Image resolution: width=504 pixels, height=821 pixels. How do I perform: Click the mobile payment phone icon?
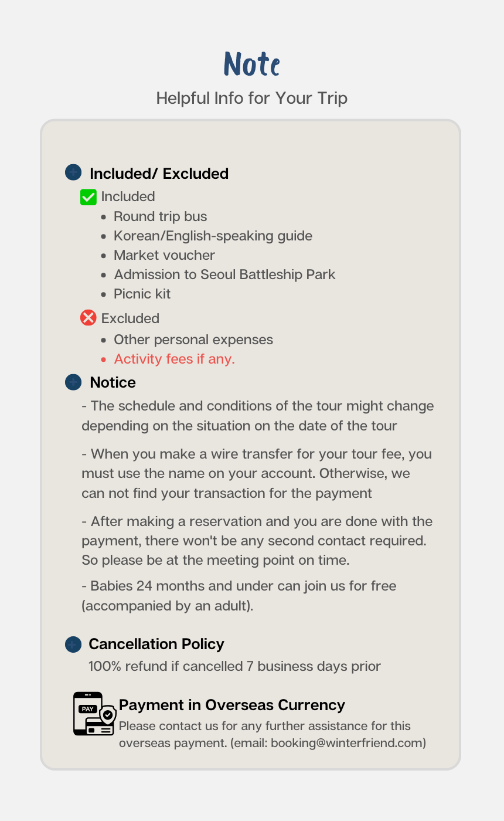click(94, 714)
